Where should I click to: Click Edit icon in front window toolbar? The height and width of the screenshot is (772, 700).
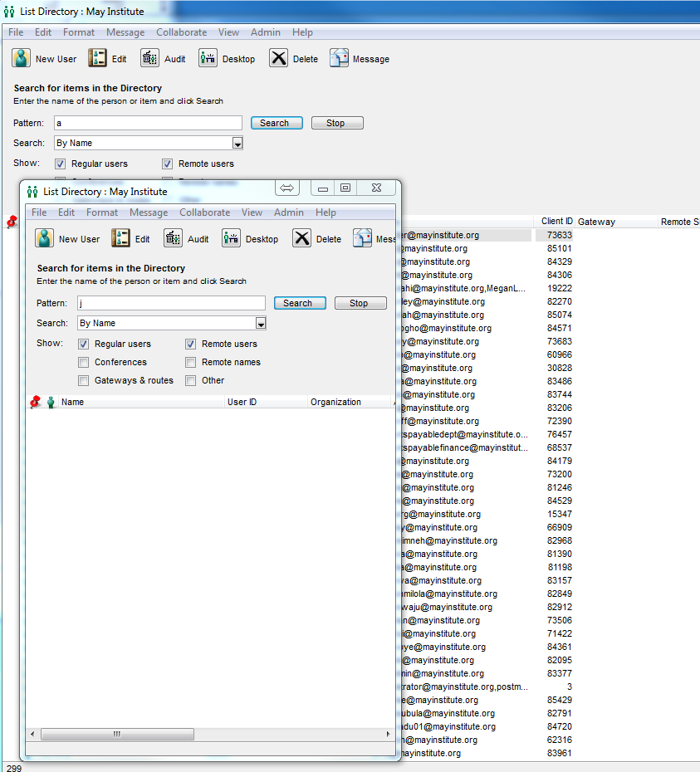[120, 238]
